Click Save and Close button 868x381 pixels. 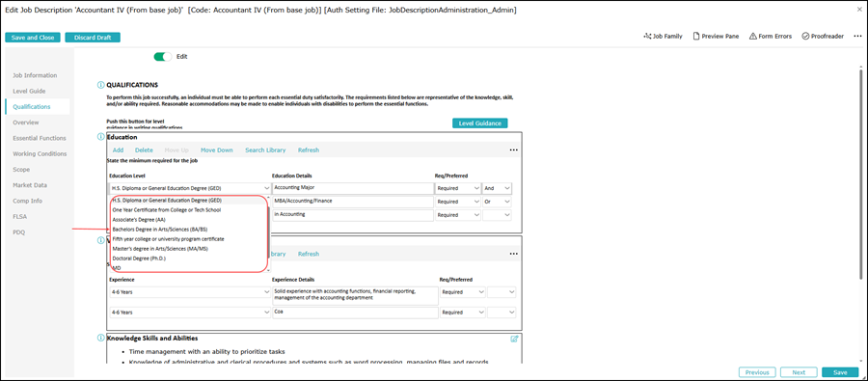[33, 38]
